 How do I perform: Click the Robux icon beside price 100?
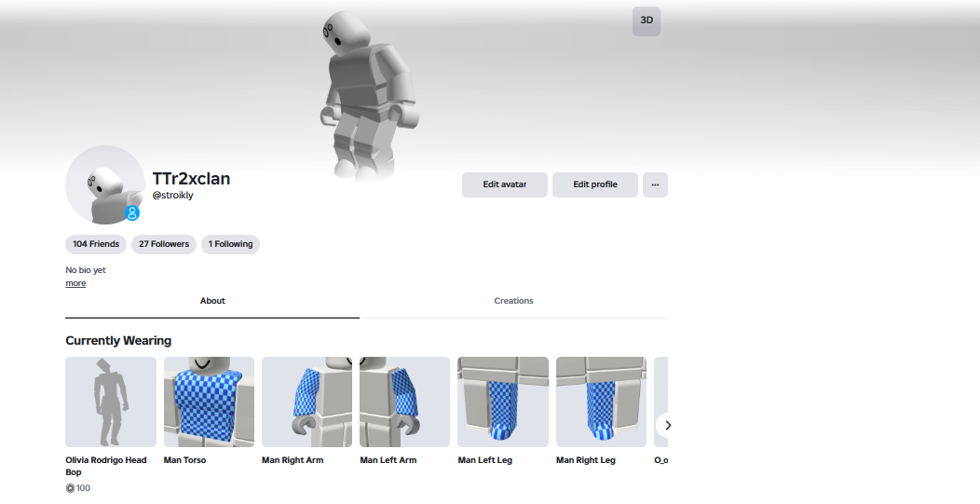pos(70,488)
